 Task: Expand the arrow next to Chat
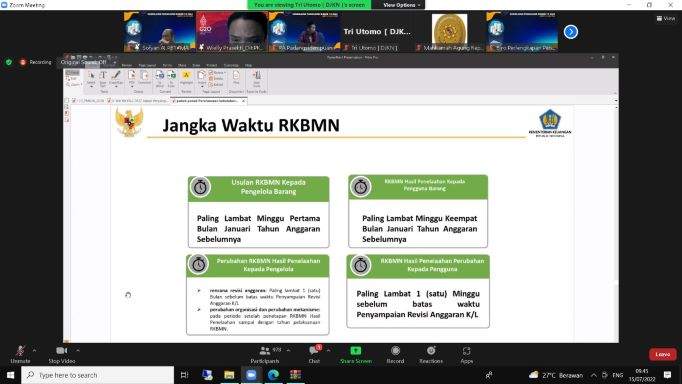point(328,350)
